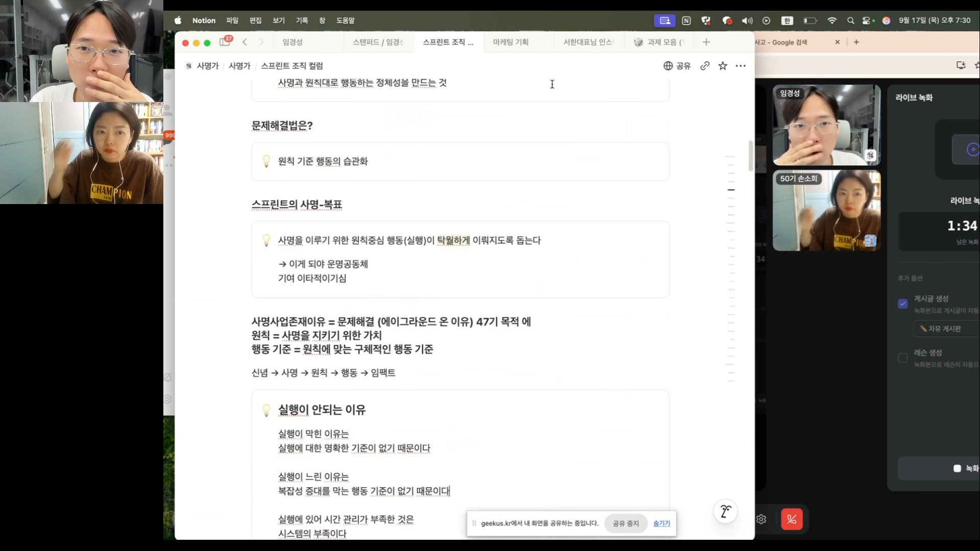Open the three-dot page options menu
This screenshot has height=551, width=980.
pos(741,66)
